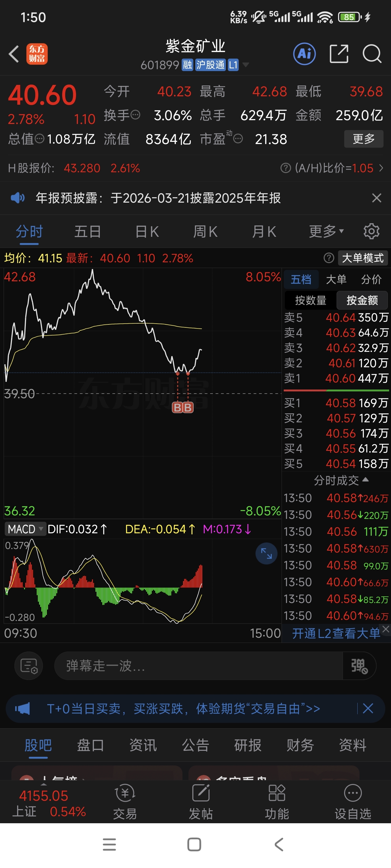Switch to 五日 chart tab
The height and width of the screenshot is (868, 391).
point(88,231)
